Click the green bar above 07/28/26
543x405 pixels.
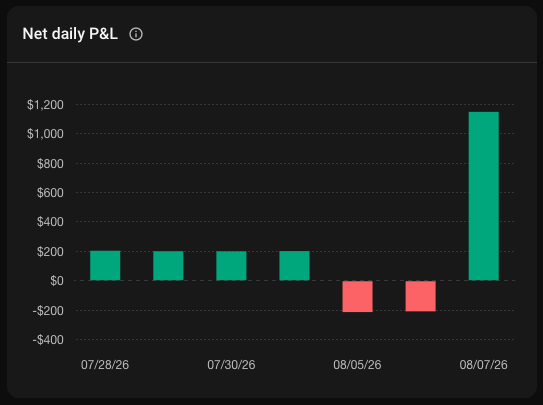click(x=105, y=266)
